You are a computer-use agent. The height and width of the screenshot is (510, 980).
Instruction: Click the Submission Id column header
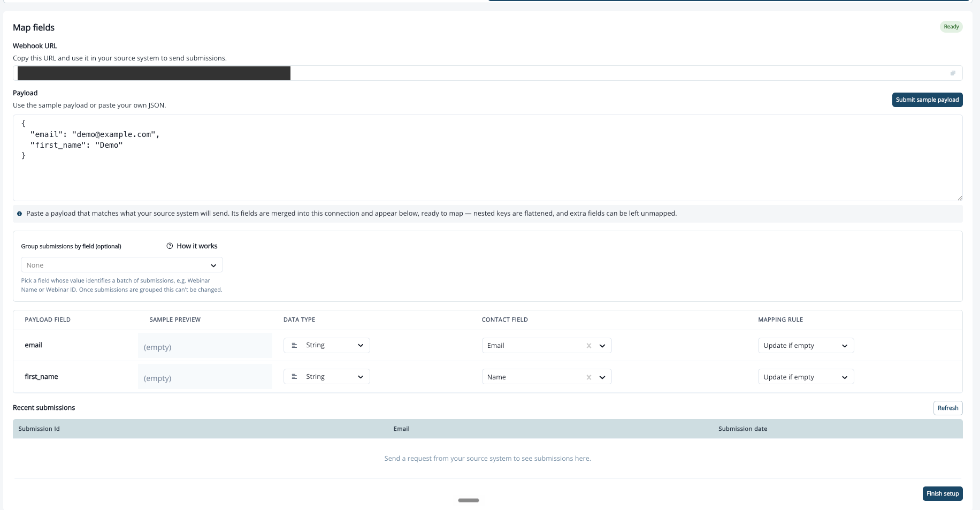coord(39,429)
